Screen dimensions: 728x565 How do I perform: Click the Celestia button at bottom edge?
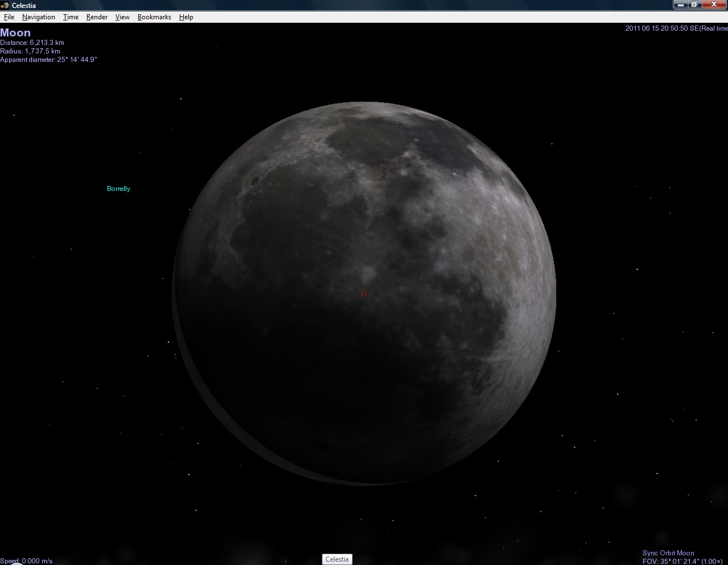coord(337,559)
